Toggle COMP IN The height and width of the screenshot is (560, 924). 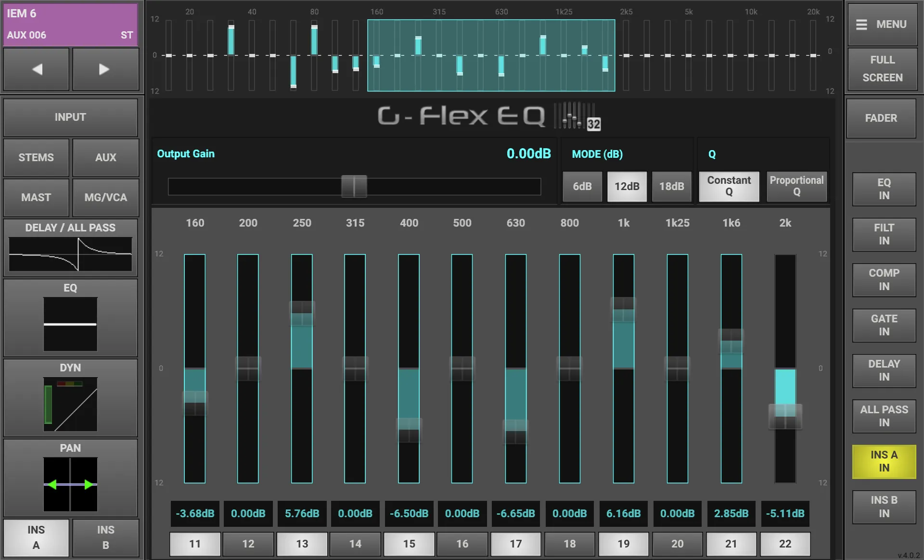884,280
